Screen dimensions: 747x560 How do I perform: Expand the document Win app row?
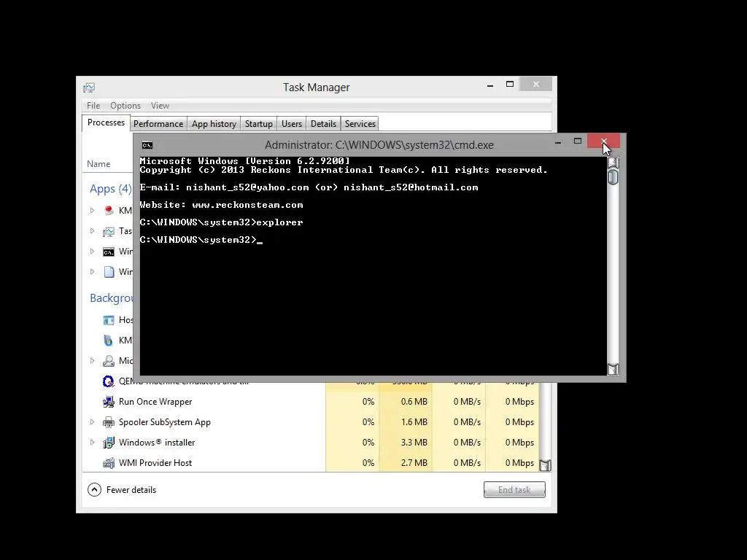point(93,272)
